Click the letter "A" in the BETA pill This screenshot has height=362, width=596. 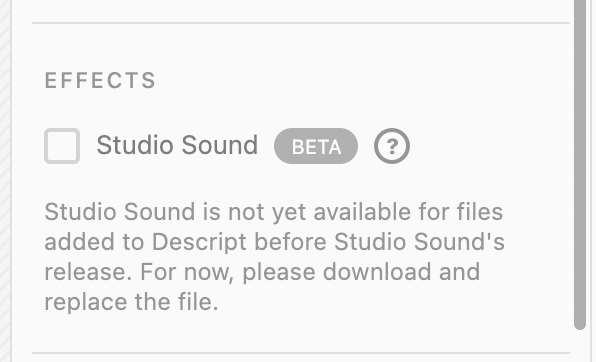[334, 147]
